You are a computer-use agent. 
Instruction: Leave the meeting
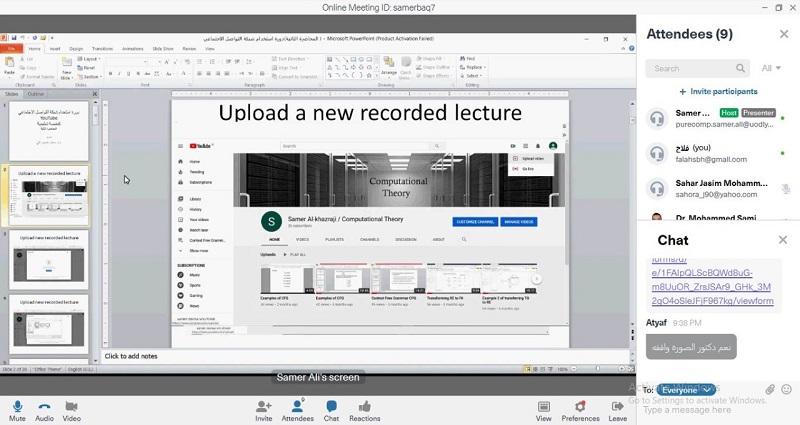coord(617,411)
